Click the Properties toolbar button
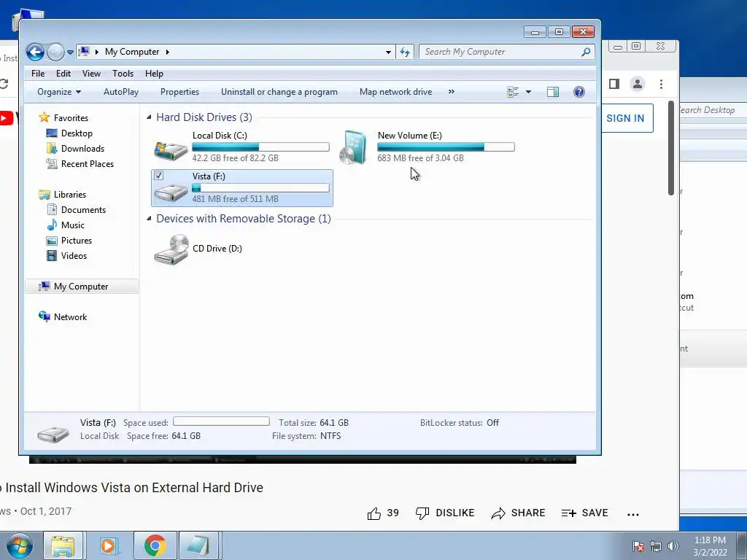This screenshot has width=747, height=560. [x=179, y=92]
